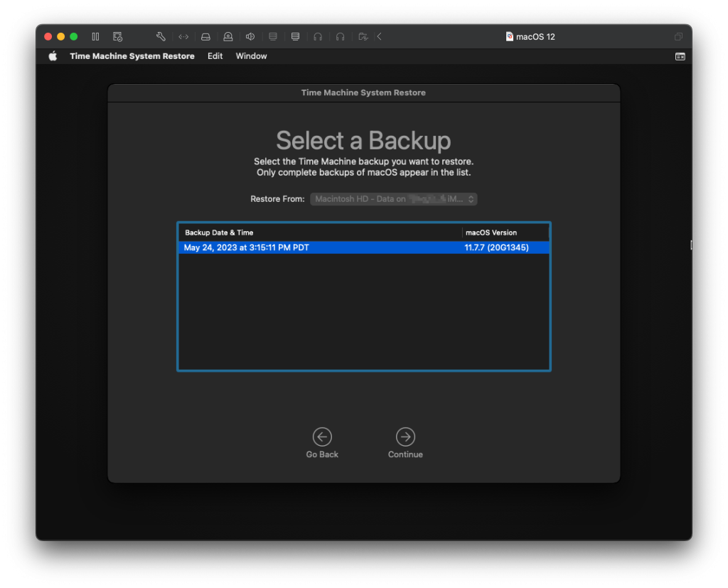Close the VMware window with red button

(x=48, y=37)
